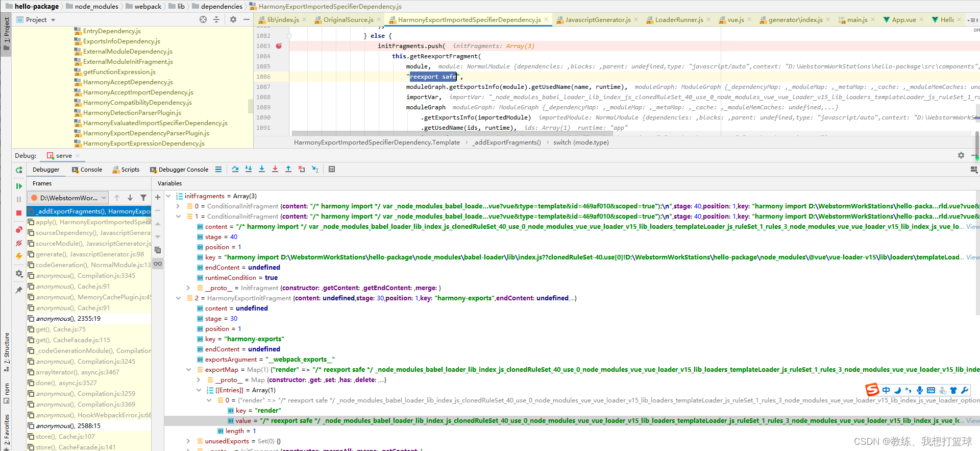This screenshot has width=980, height=451.
Task: Drop the current frame
Action: click(x=302, y=169)
